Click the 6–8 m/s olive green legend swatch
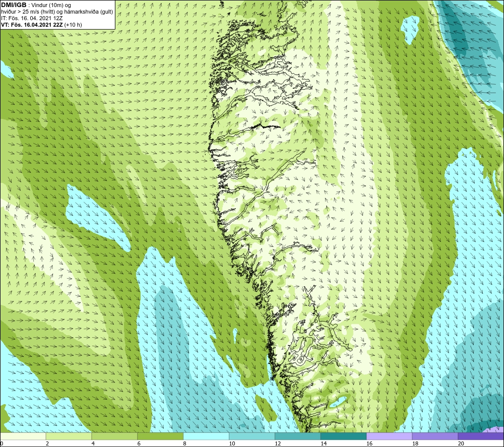Viewport: 504px width, 447px height. point(160,436)
